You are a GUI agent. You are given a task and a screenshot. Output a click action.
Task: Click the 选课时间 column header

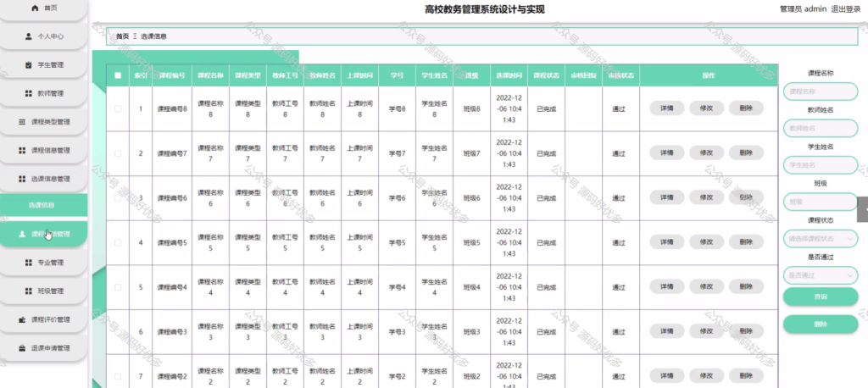click(509, 75)
